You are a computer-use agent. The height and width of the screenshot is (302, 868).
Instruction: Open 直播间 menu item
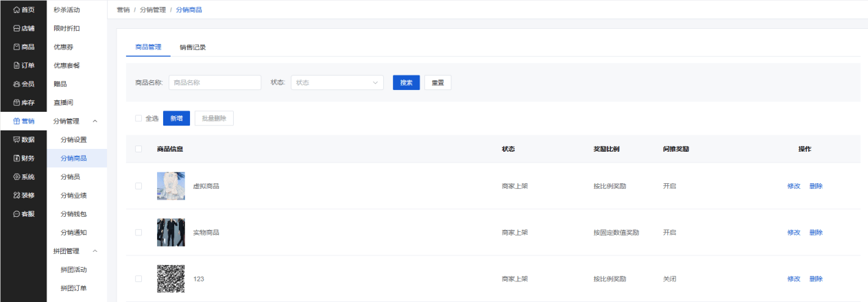coord(64,102)
